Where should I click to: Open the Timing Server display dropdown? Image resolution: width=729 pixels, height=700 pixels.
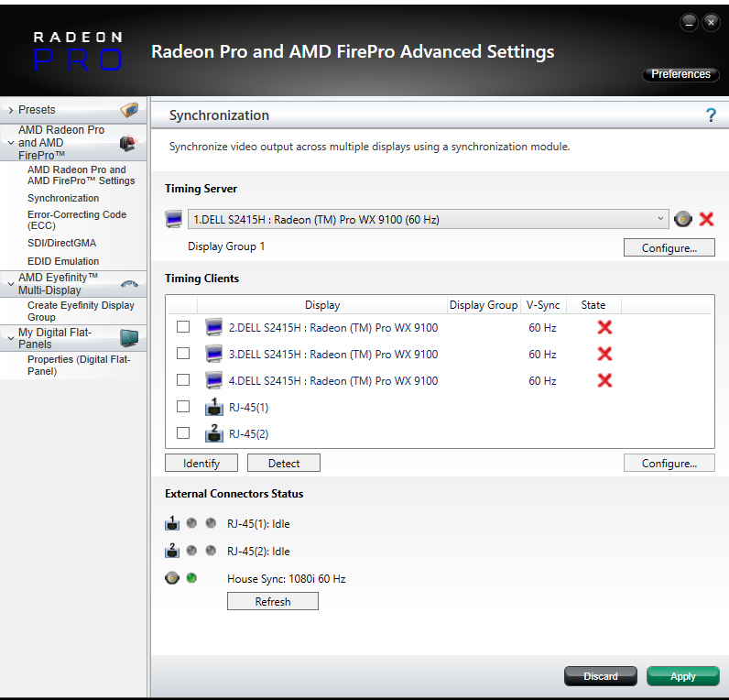point(428,219)
